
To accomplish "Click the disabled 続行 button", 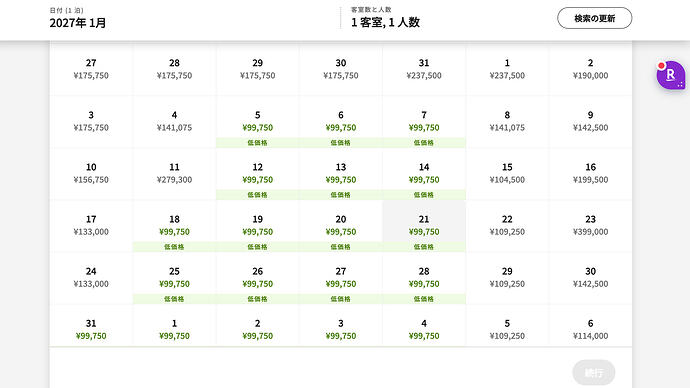I will point(594,373).
